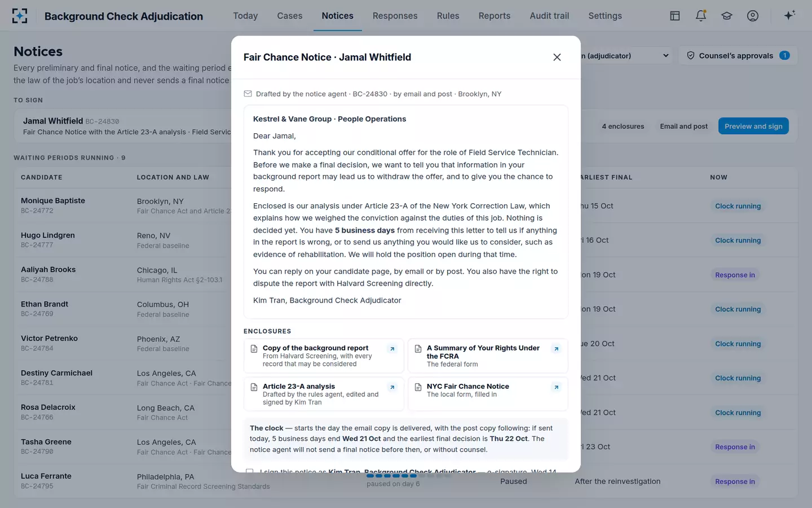Click the Background Check Adjudication logo icon
812x508 pixels.
pos(20,16)
